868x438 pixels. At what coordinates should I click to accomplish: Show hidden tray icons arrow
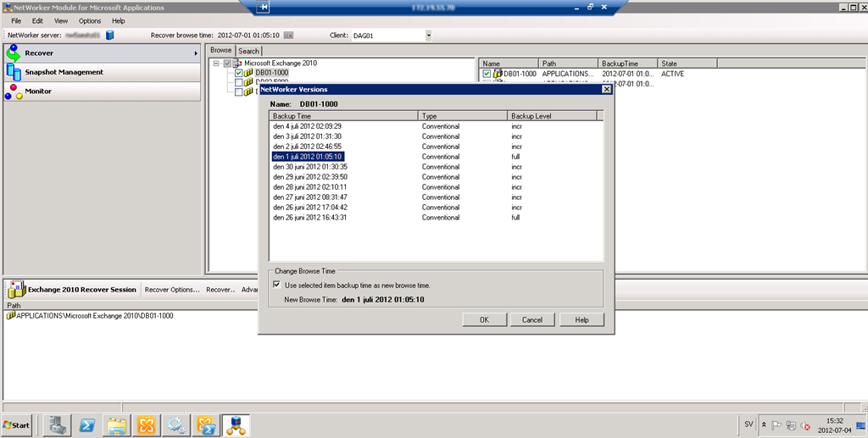764,424
